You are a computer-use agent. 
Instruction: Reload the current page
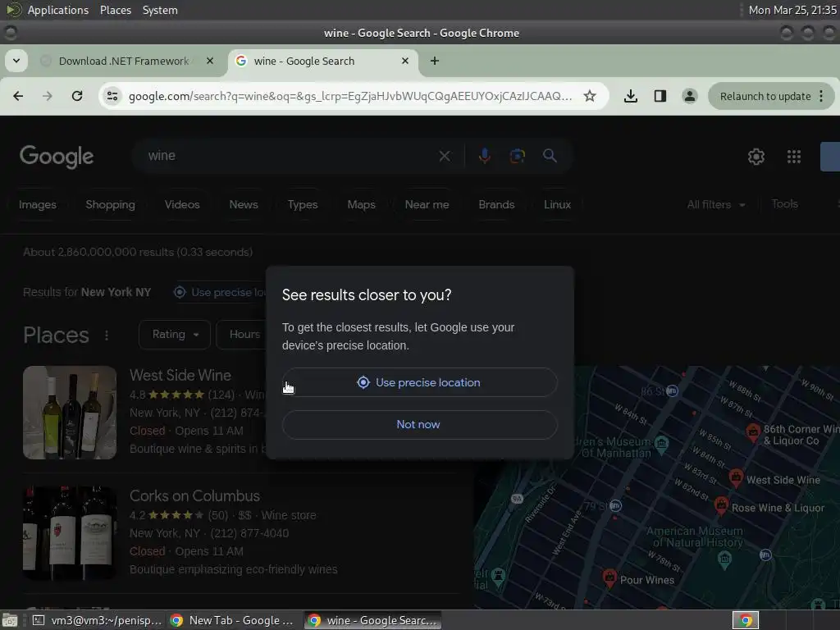click(x=77, y=96)
